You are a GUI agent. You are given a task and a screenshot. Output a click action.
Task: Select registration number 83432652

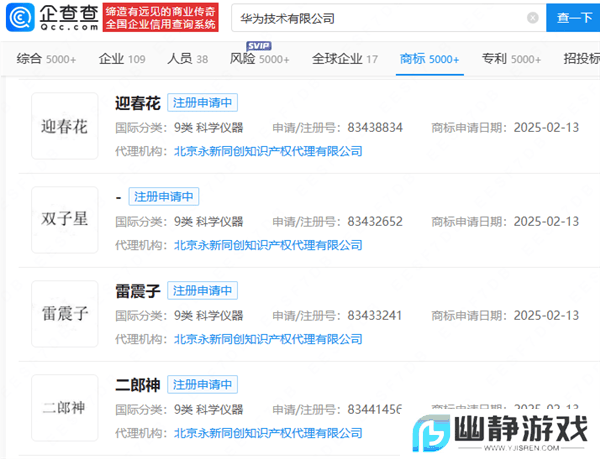click(375, 221)
